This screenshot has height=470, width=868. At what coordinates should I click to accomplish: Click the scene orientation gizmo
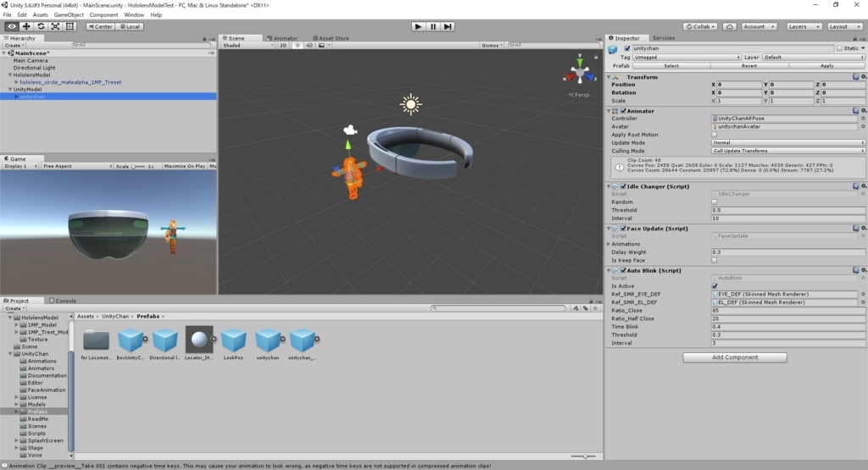pos(580,72)
